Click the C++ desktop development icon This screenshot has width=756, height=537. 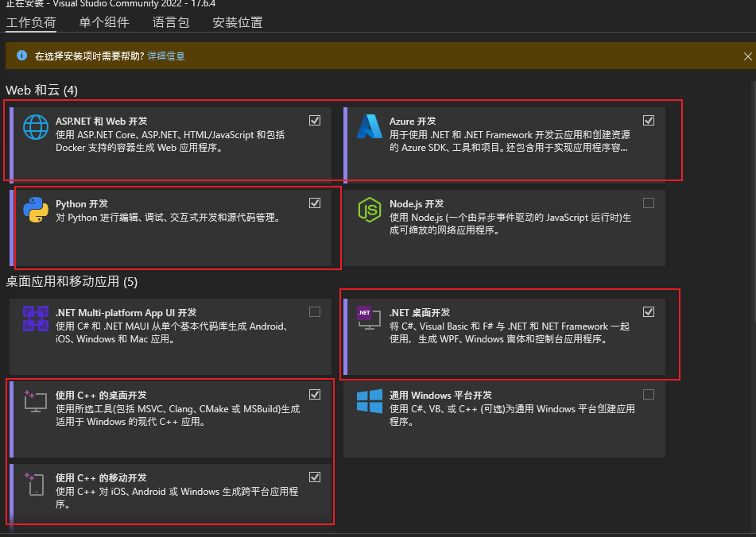(x=36, y=400)
